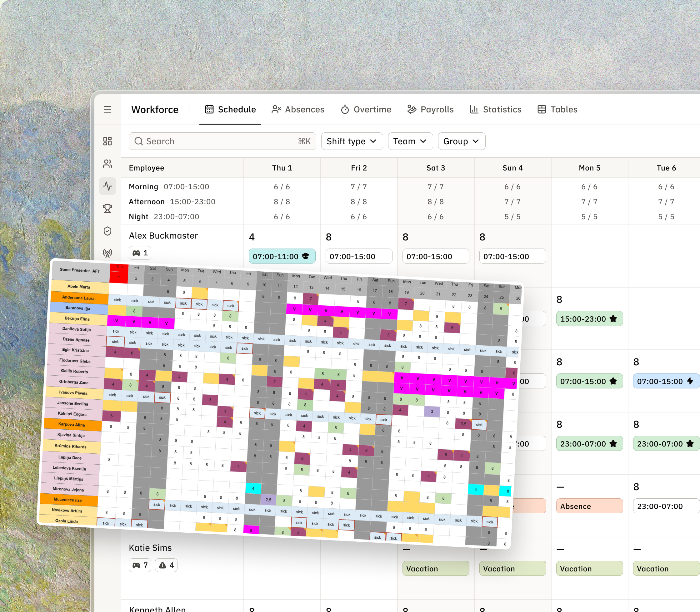
Task: Open the shield check sidebar icon
Action: [107, 231]
